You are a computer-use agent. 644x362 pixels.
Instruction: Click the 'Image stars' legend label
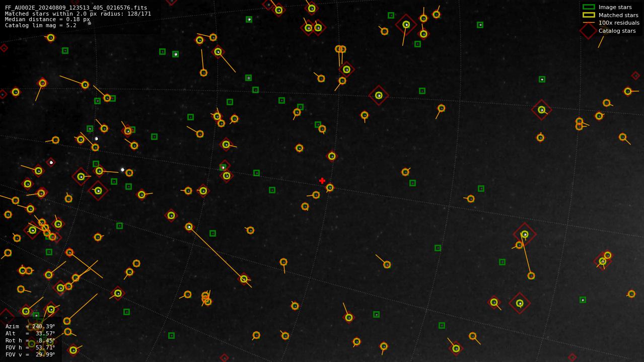pyautogui.click(x=615, y=8)
